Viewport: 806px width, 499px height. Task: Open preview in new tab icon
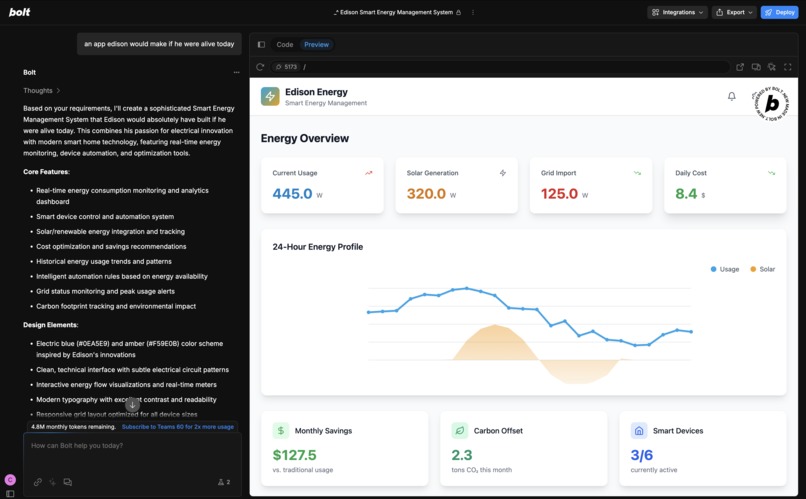click(x=740, y=67)
